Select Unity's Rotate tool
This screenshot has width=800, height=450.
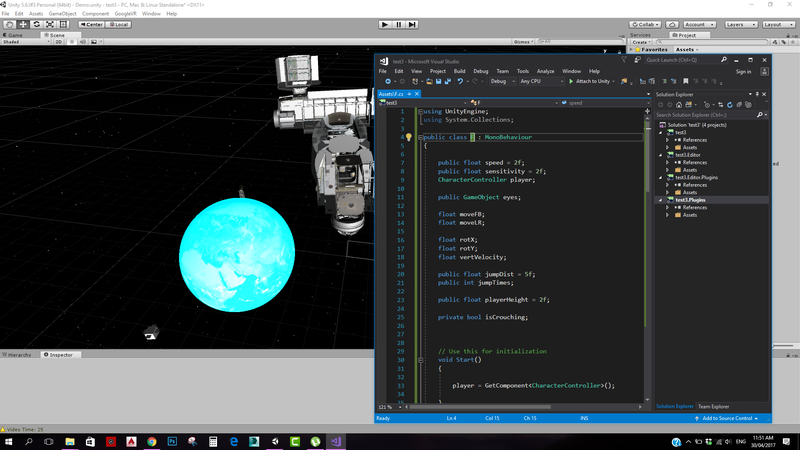(x=37, y=24)
